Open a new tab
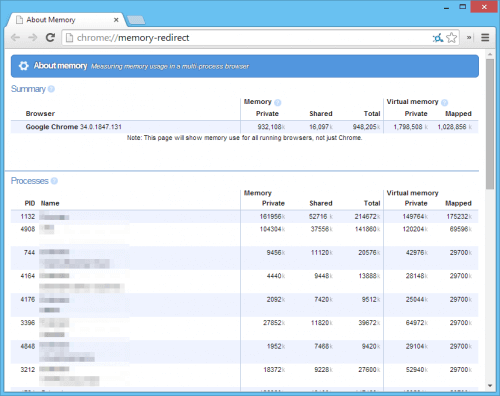This screenshot has width=500, height=396. pyautogui.click(x=136, y=20)
